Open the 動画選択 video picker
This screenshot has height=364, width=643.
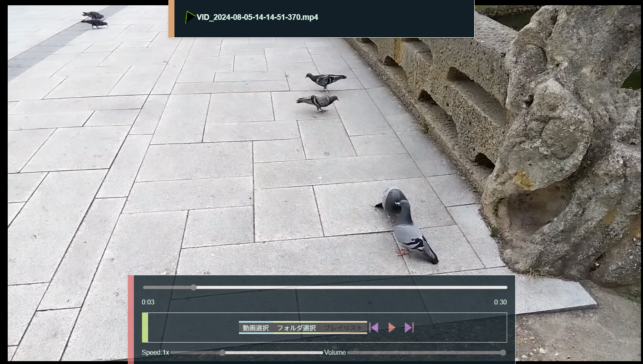click(256, 328)
